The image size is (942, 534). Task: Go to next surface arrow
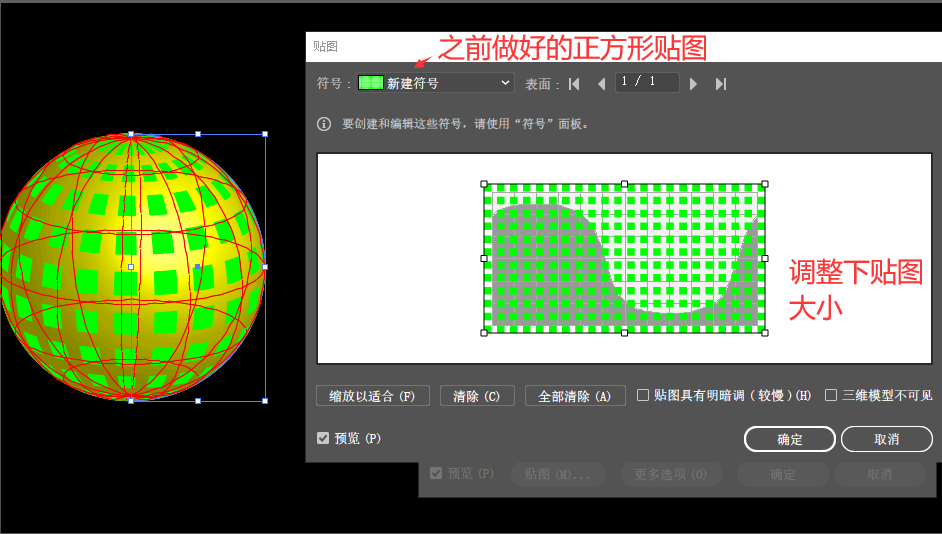click(x=693, y=84)
